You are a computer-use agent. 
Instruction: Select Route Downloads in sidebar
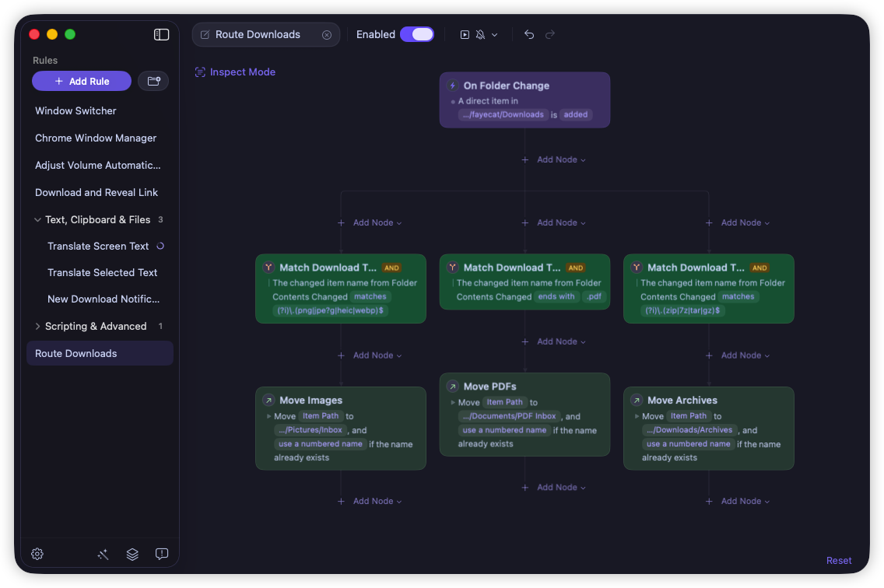100,353
